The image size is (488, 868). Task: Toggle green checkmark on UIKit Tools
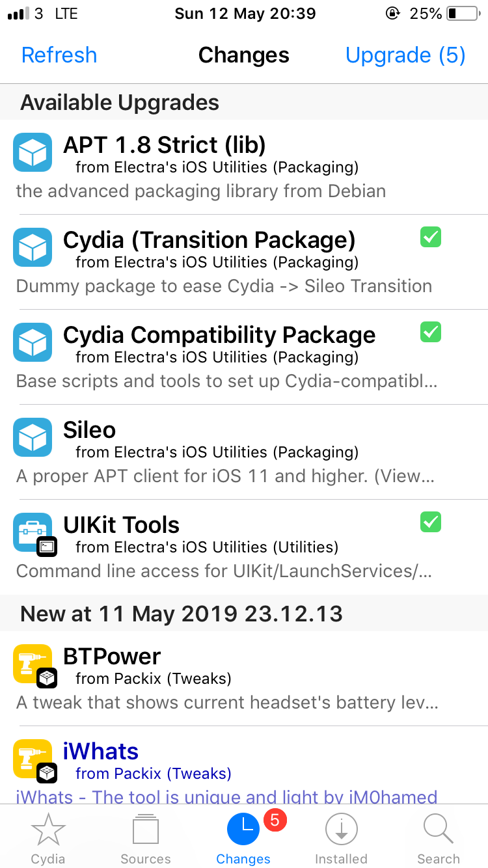(x=430, y=522)
